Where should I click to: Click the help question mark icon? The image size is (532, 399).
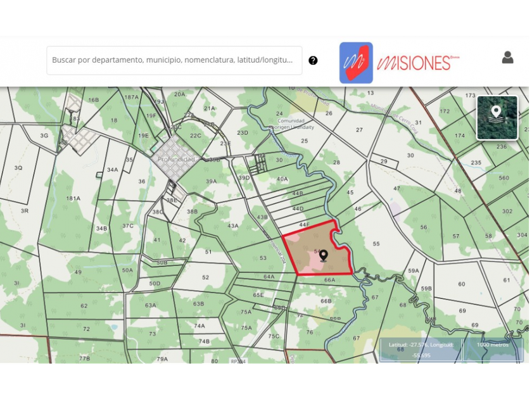[x=313, y=60]
